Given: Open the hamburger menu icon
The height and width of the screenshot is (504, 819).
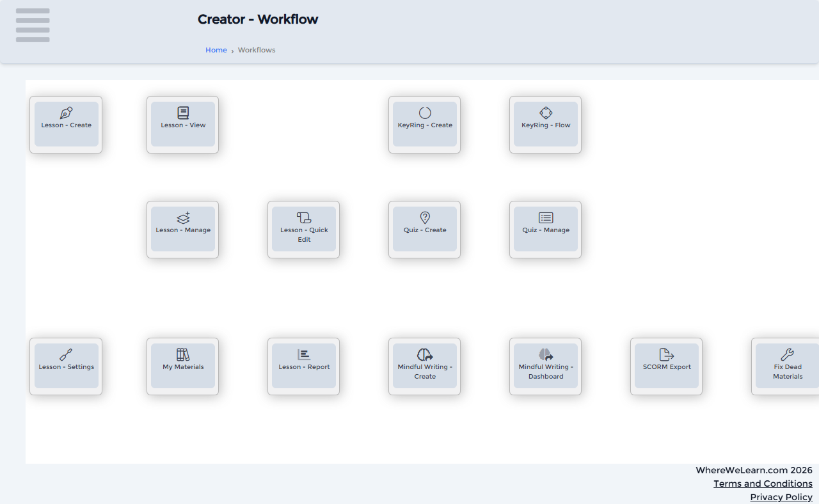Looking at the screenshot, I should pos(33,26).
